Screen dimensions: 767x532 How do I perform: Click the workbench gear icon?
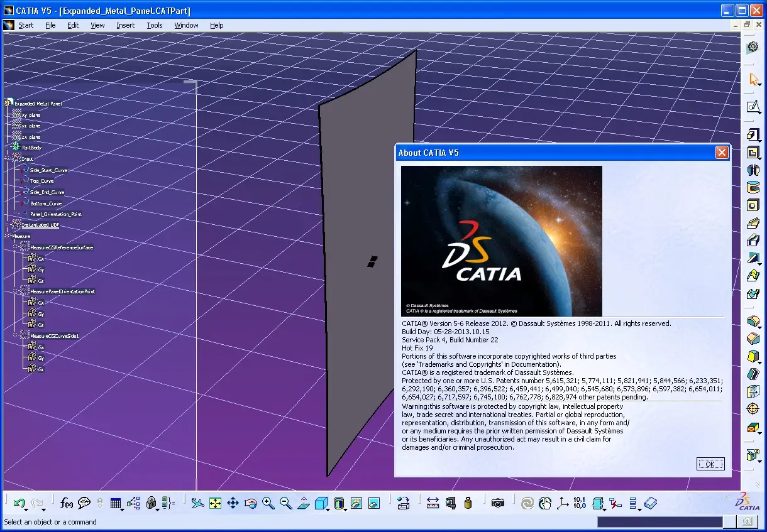pyautogui.click(x=753, y=48)
